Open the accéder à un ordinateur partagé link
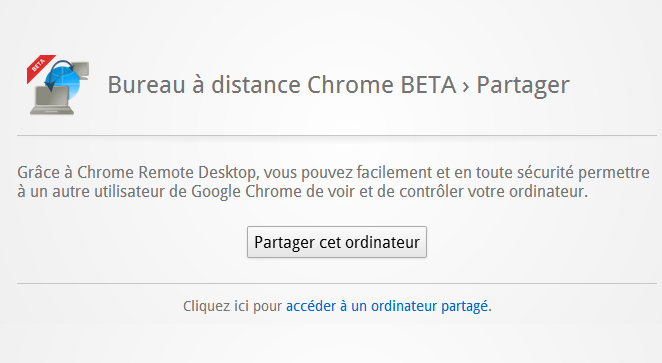Viewport: 662px width, 363px height. click(387, 306)
